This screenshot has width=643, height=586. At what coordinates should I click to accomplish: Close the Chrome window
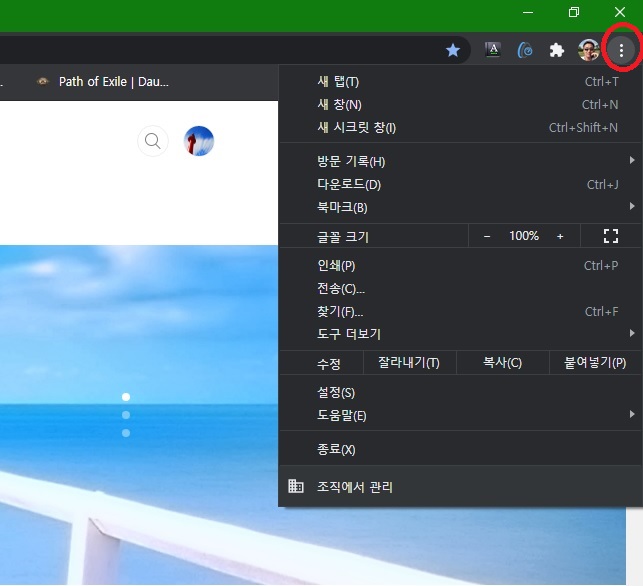(x=620, y=12)
